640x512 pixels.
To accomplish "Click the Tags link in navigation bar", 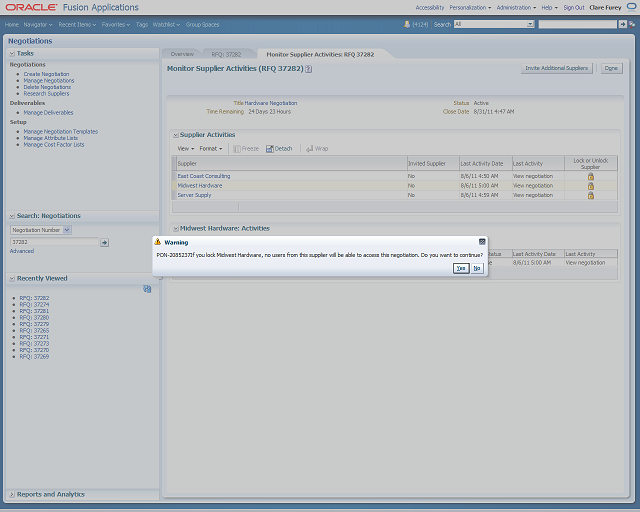I will click(x=142, y=24).
